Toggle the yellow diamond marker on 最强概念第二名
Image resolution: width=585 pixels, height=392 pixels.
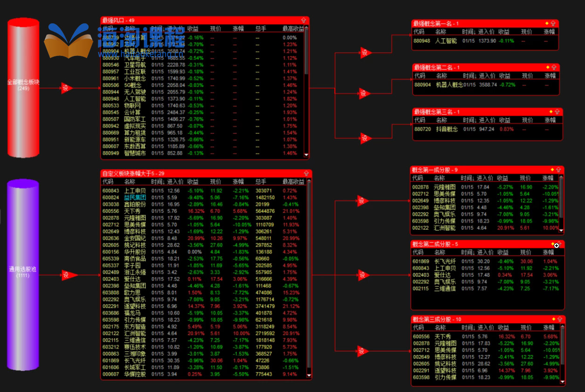(548, 67)
